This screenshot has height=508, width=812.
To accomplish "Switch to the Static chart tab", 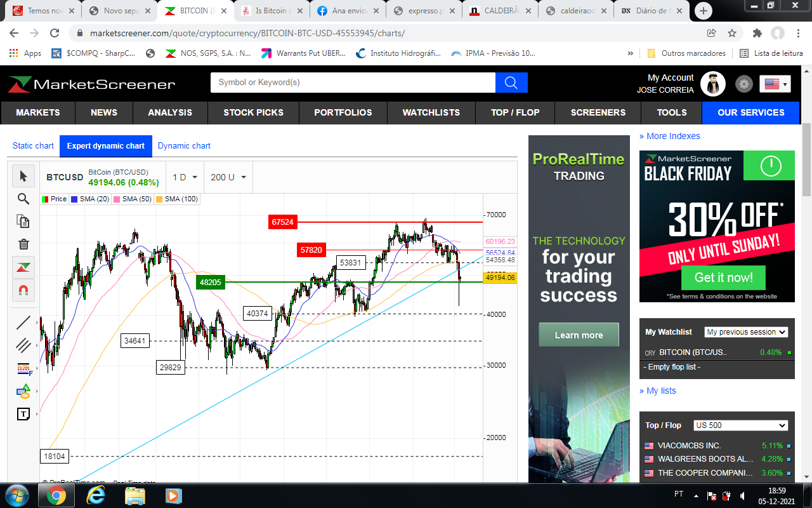I will click(x=33, y=146).
